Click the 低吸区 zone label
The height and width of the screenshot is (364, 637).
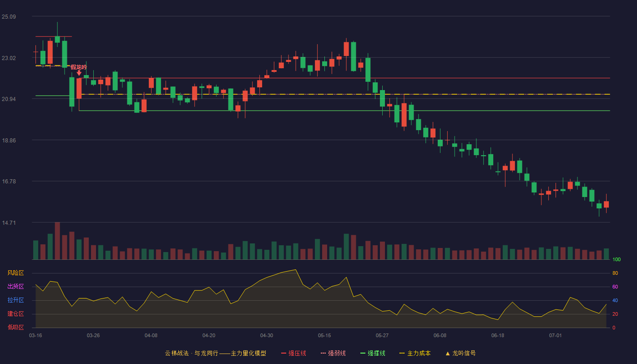pyautogui.click(x=15, y=327)
